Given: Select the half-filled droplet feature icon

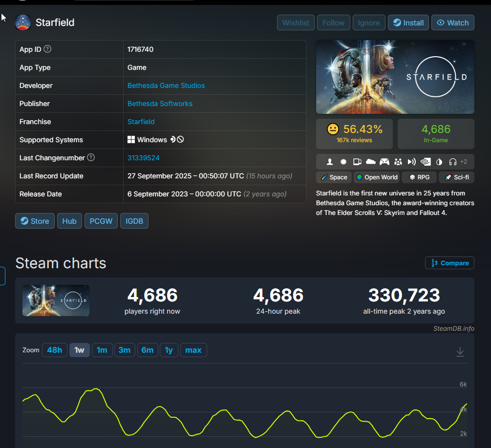Looking at the screenshot, I should (439, 162).
